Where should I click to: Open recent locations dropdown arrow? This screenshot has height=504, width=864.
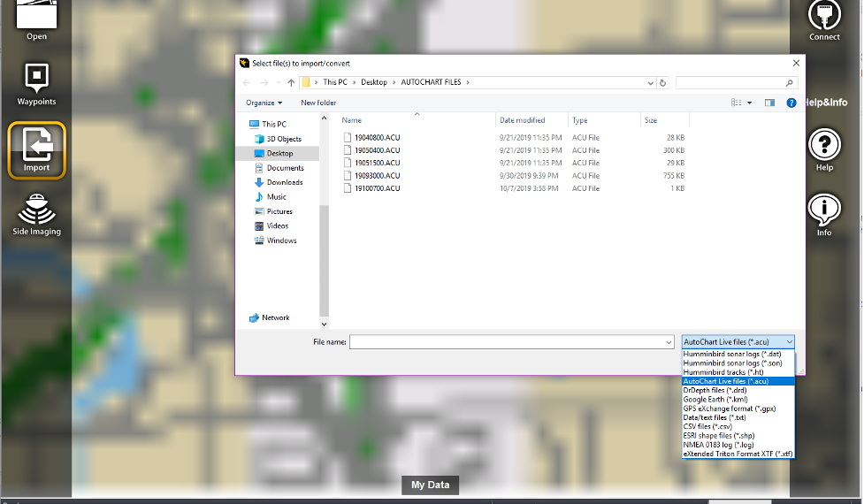(x=279, y=82)
